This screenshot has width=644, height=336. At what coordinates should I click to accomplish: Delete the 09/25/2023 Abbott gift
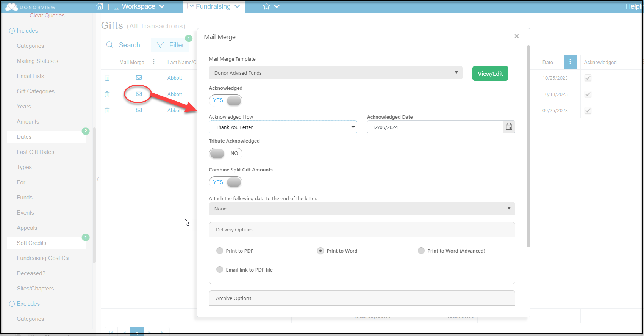coord(107,110)
